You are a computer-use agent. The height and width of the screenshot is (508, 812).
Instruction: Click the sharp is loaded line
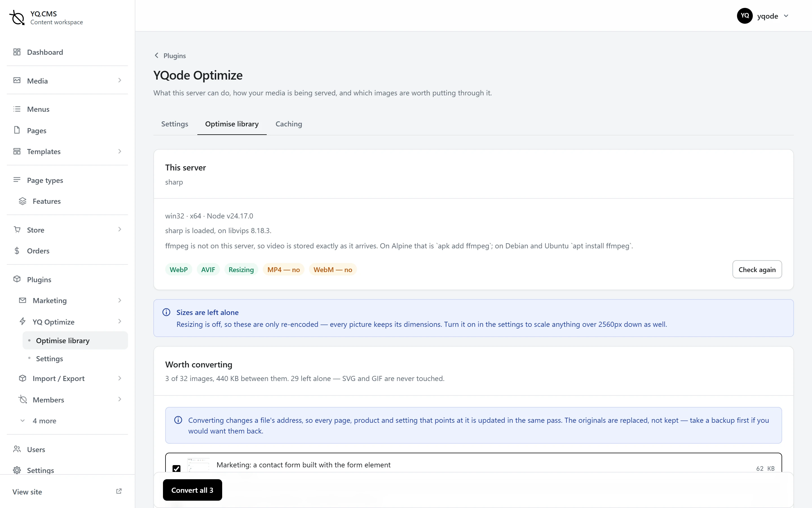pos(218,231)
